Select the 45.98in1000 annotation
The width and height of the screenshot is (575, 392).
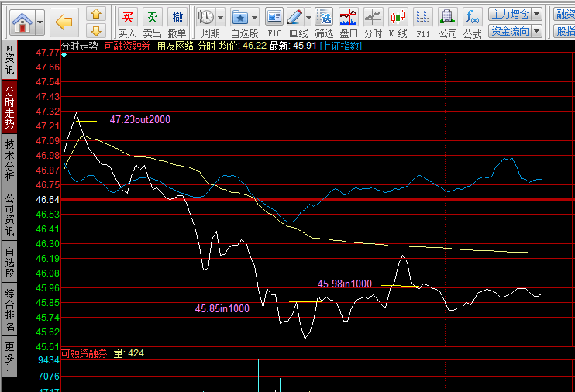(x=344, y=284)
